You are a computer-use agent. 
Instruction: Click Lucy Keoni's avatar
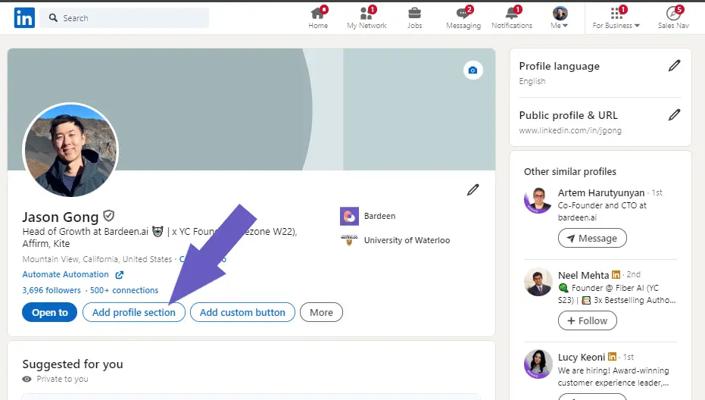click(x=538, y=364)
